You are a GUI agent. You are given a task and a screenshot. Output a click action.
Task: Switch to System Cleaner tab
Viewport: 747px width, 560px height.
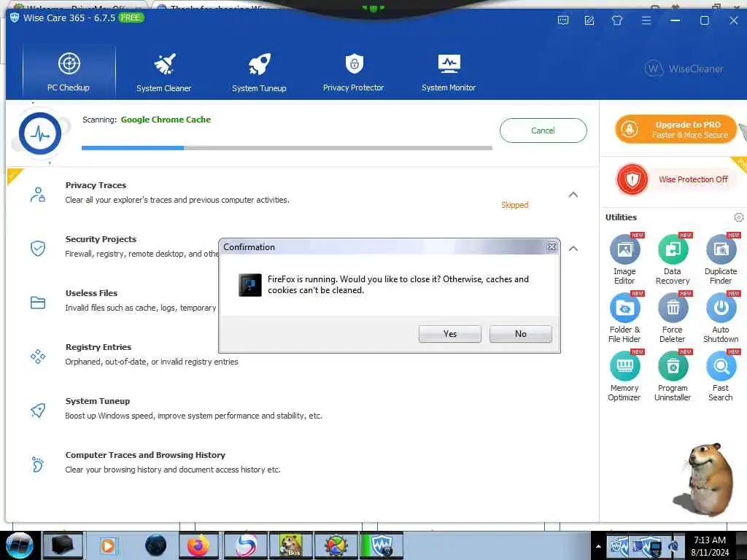[x=164, y=71]
